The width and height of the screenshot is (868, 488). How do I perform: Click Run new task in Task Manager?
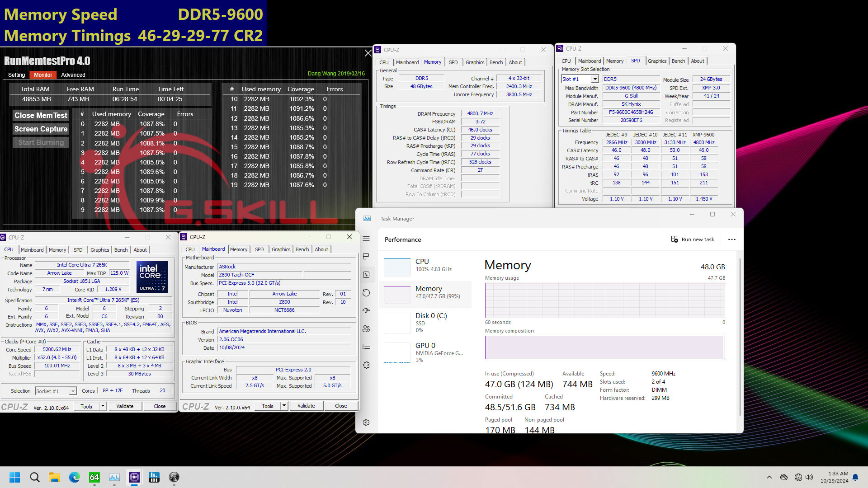(x=693, y=239)
